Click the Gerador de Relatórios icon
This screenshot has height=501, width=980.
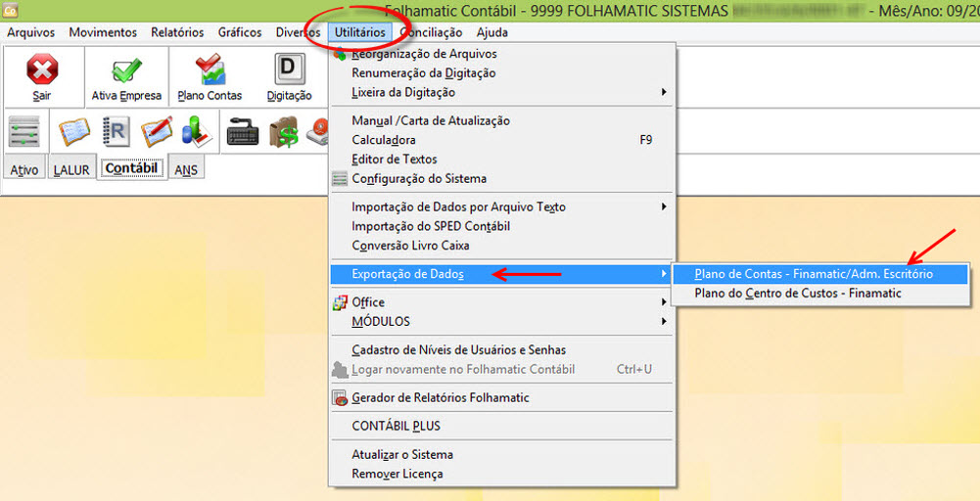click(340, 398)
